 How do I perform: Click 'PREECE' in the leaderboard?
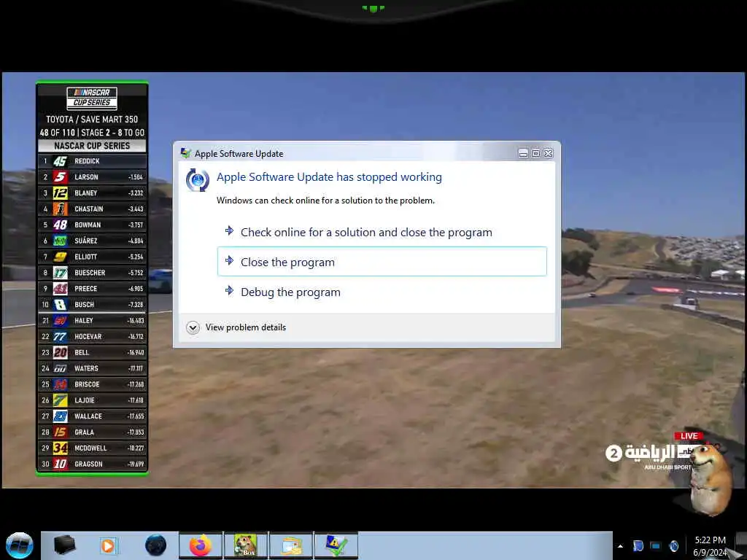pos(86,289)
